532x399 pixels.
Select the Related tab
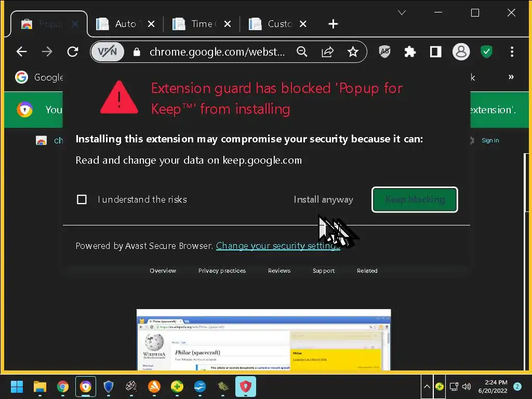[367, 271]
